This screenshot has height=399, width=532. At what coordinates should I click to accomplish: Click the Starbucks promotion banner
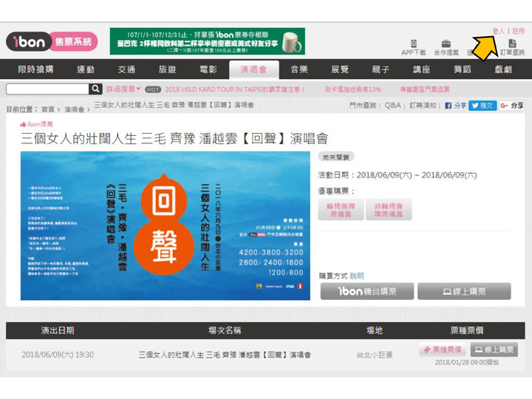207,41
